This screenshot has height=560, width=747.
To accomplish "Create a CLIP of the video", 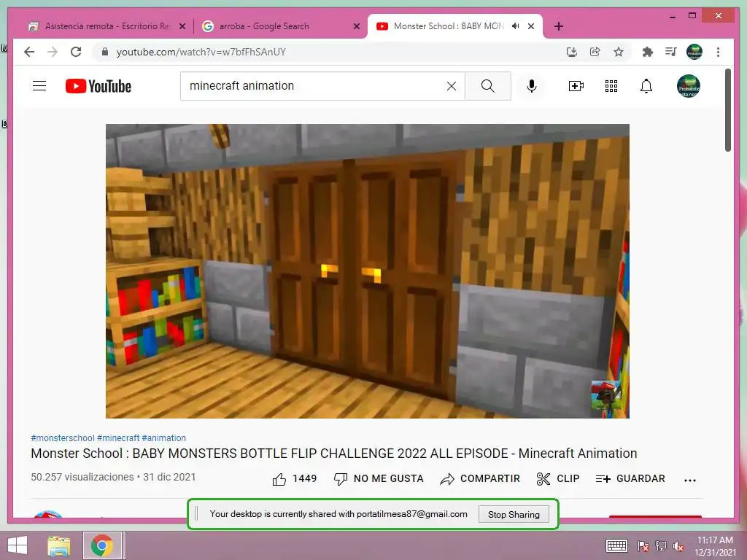I will 558,478.
